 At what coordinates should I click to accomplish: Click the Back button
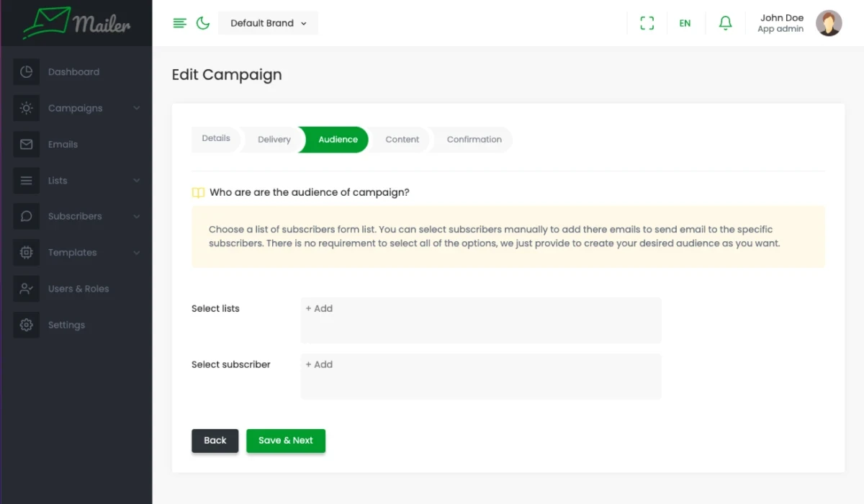[x=215, y=441]
